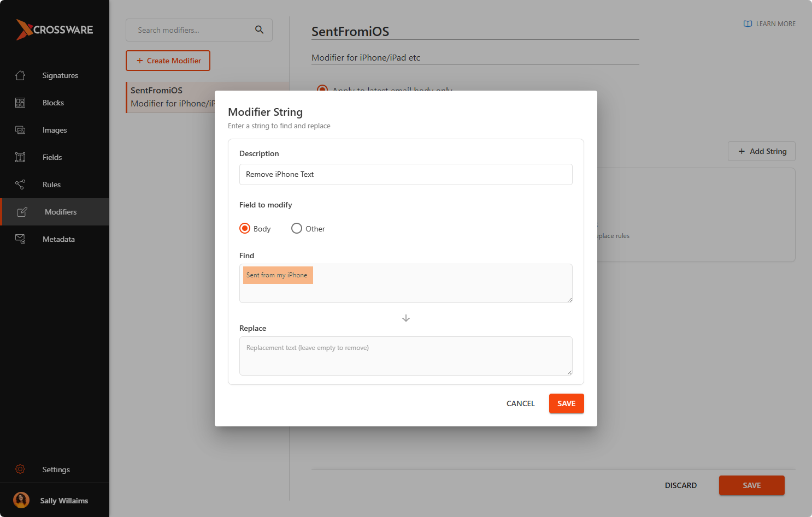Image resolution: width=812 pixels, height=517 pixels.
Task: Click the 'Field to modify' label
Action: click(266, 205)
